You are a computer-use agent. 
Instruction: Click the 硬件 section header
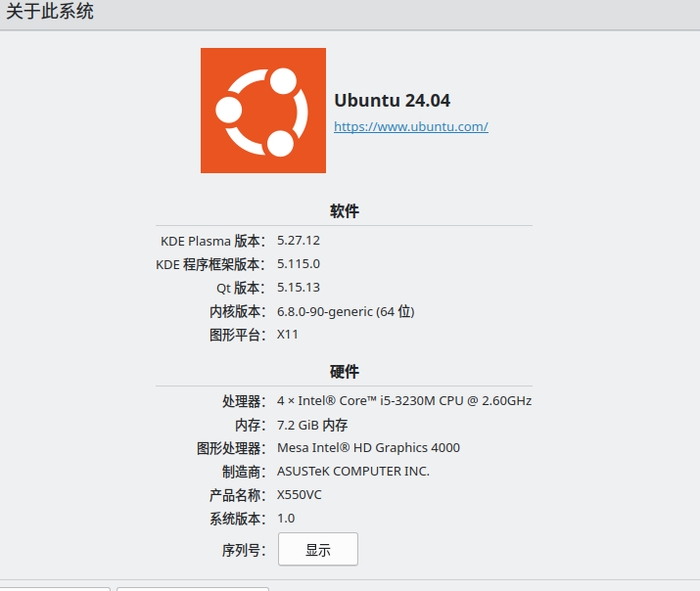pyautogui.click(x=345, y=371)
